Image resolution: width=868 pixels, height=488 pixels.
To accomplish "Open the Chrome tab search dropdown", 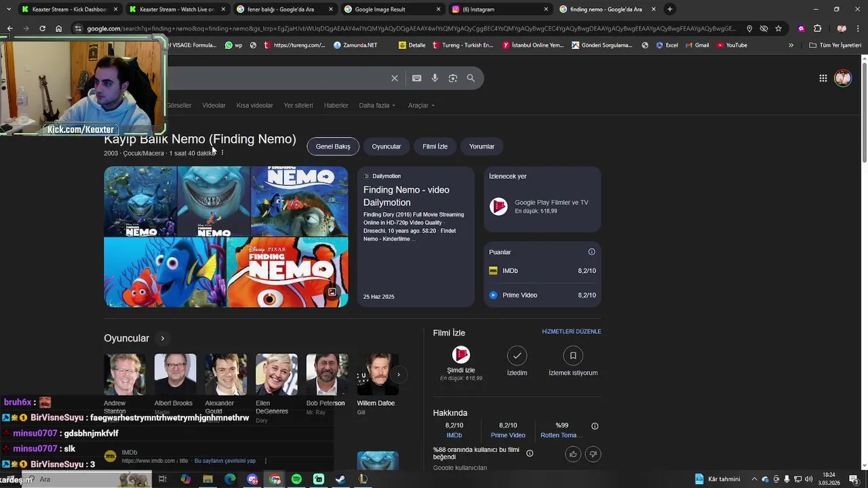I will tap(9, 9).
